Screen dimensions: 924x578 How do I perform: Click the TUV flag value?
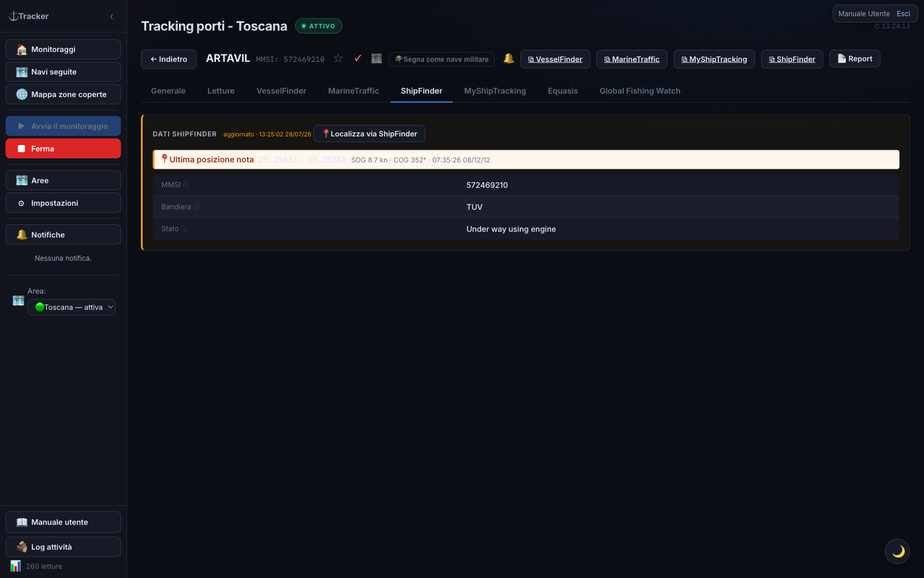coord(474,207)
